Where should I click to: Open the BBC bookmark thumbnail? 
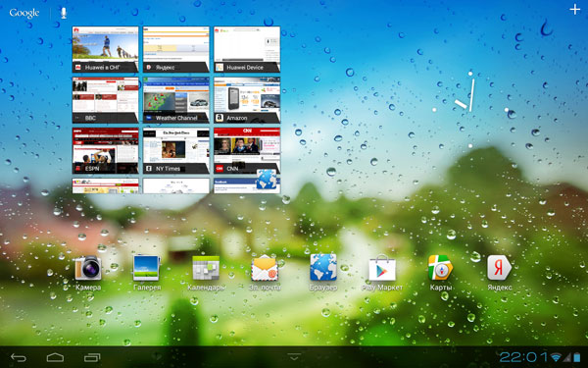pos(106,100)
